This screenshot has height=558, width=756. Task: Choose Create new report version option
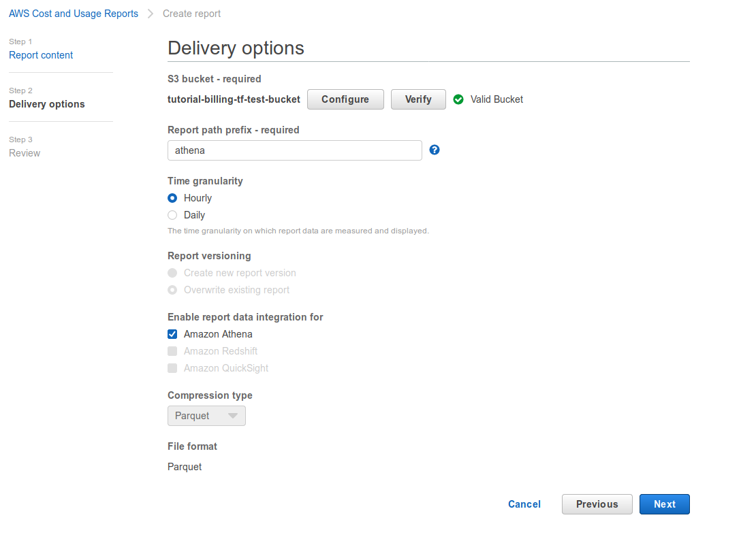coord(172,273)
